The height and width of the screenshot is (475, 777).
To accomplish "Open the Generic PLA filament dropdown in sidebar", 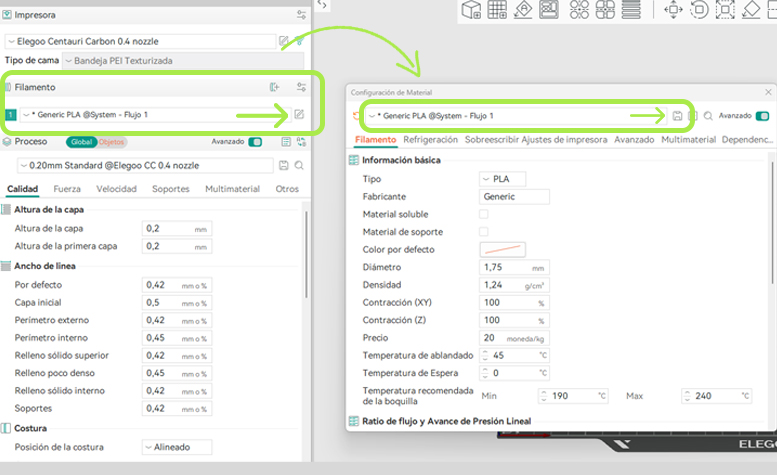I will pos(154,115).
